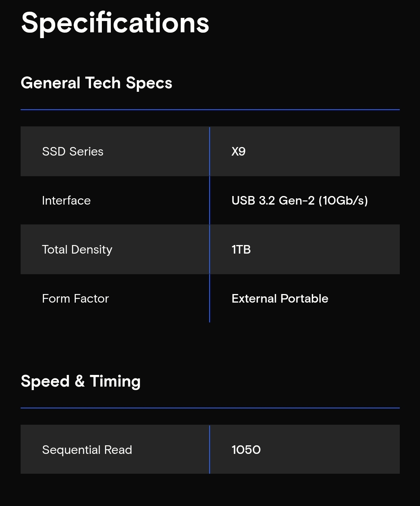Viewport: 420px width, 506px height.
Task: Select the Sequential Read label
Action: pyautogui.click(x=87, y=450)
